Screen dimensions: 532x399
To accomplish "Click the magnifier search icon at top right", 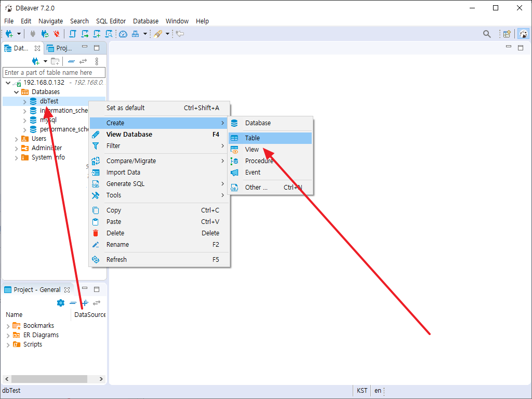I will [x=487, y=34].
